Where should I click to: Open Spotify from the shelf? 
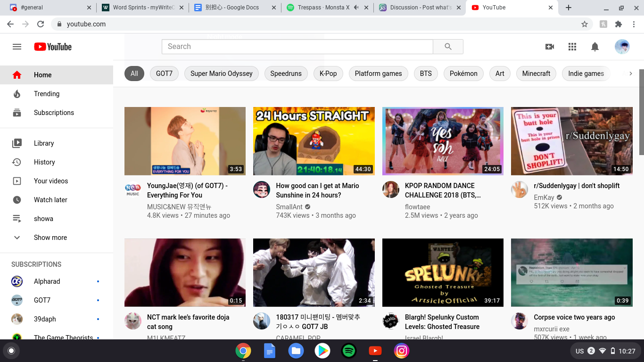click(349, 351)
